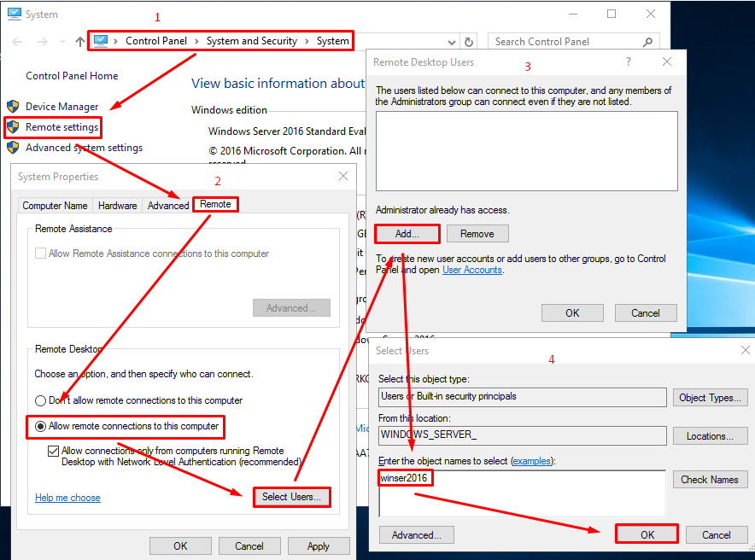755x560 pixels.
Task: Click the object type field
Action: [523, 397]
